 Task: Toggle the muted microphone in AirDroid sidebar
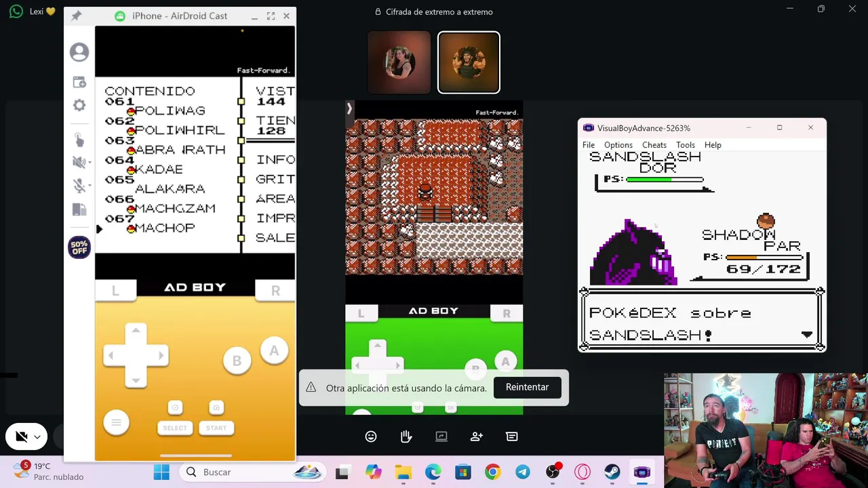pyautogui.click(x=78, y=186)
